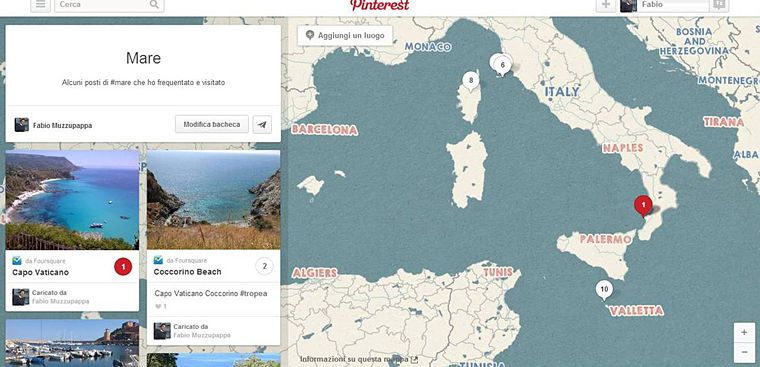The height and width of the screenshot is (367, 760).
Task: Focus the Cerca search field
Action: point(109,4)
